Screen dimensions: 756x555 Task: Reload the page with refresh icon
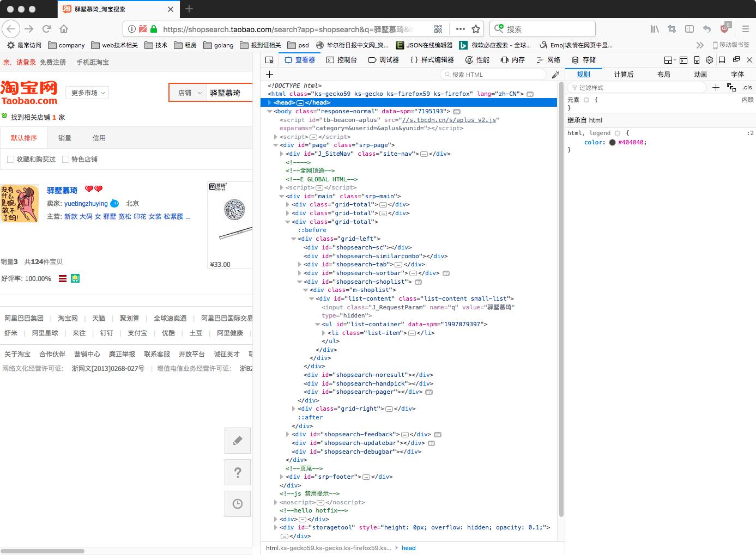46,29
